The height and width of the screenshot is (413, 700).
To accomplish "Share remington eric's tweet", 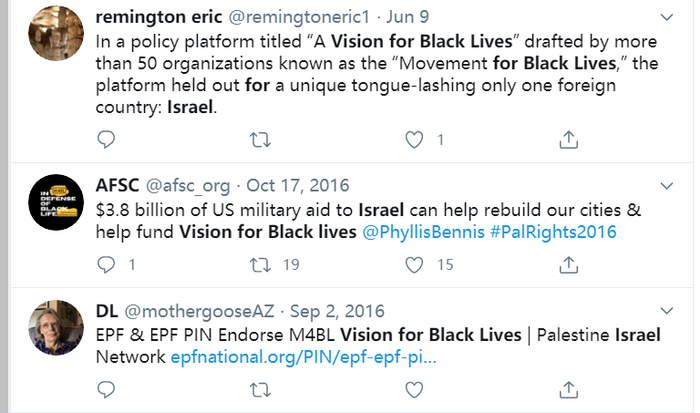I will point(568,141).
